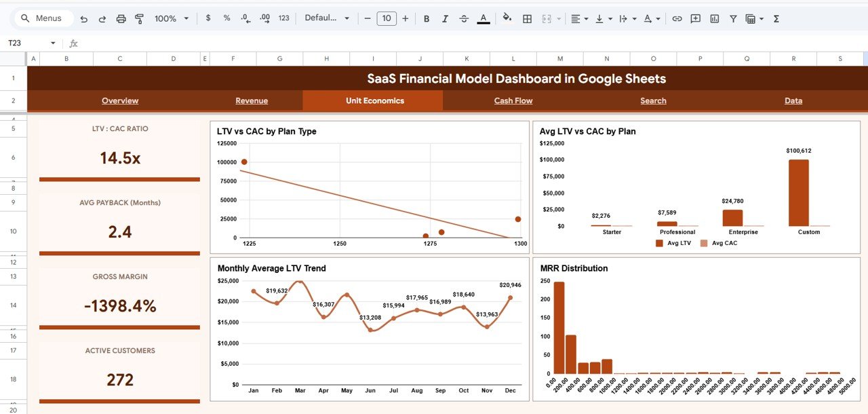Image resolution: width=868 pixels, height=414 pixels.
Task: Toggle strikethrough formatting
Action: [463, 18]
